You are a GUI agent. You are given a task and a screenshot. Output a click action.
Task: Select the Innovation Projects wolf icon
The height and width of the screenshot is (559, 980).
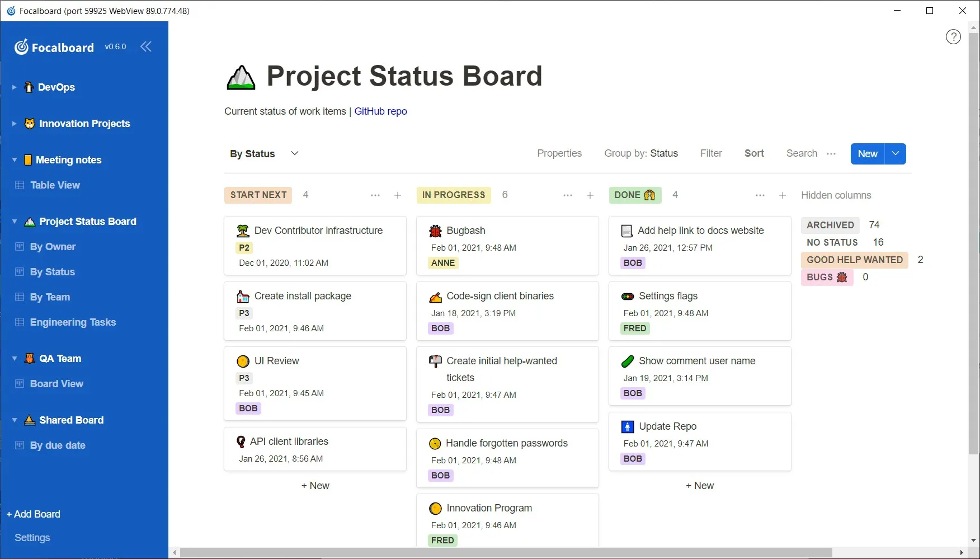29,123
